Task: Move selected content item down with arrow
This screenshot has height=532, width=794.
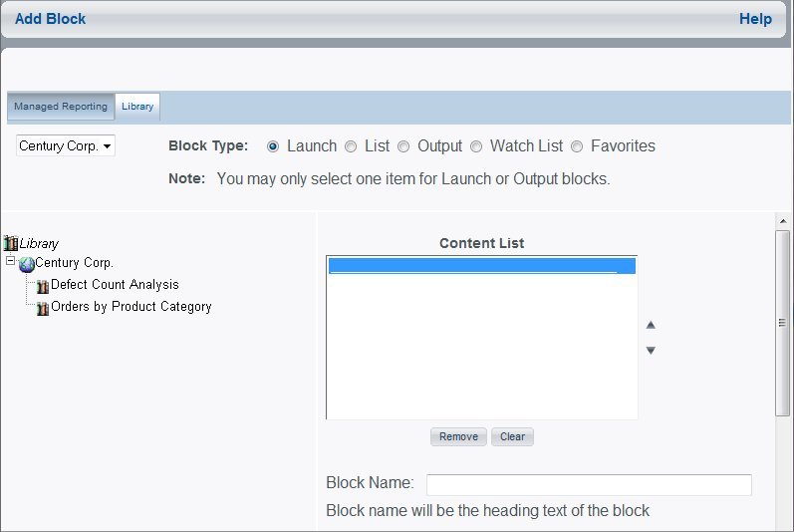Action: tap(651, 351)
